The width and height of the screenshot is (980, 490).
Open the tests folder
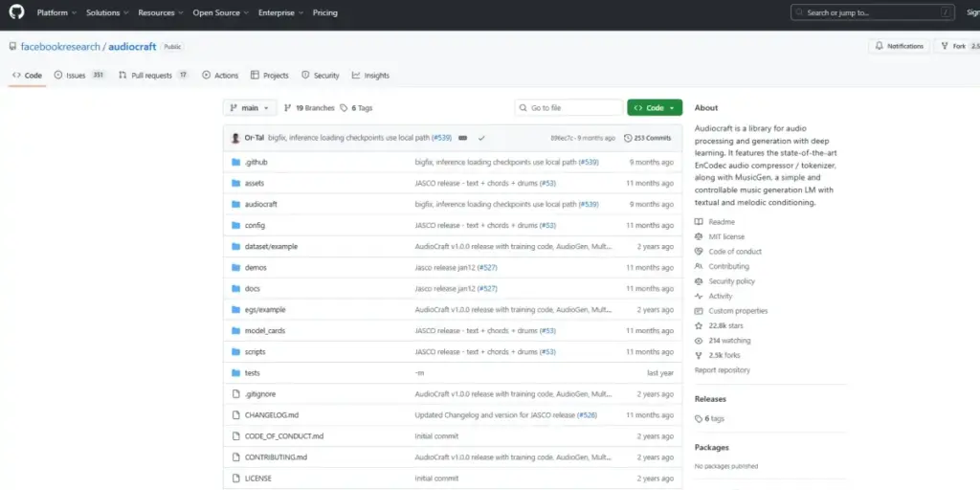253,372
